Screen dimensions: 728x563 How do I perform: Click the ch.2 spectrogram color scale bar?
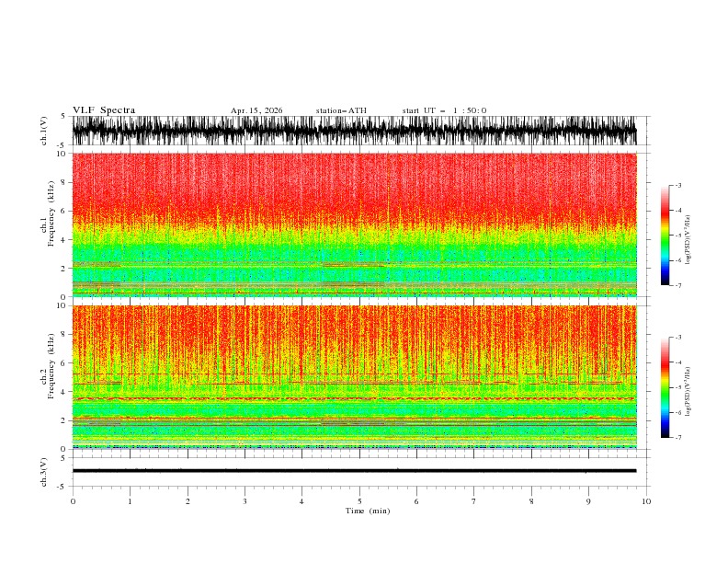665,387
